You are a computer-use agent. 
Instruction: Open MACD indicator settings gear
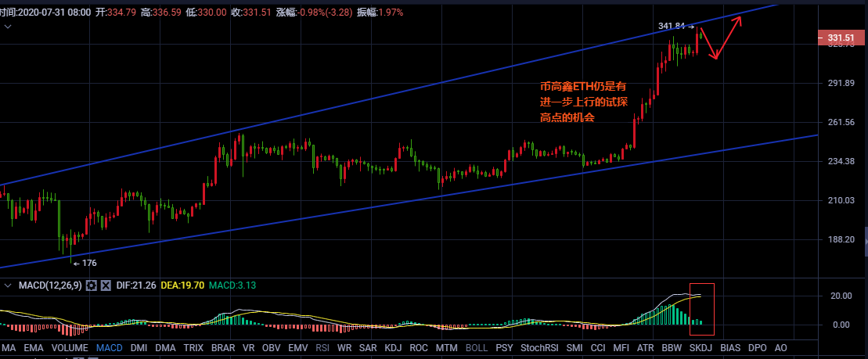[x=92, y=285]
